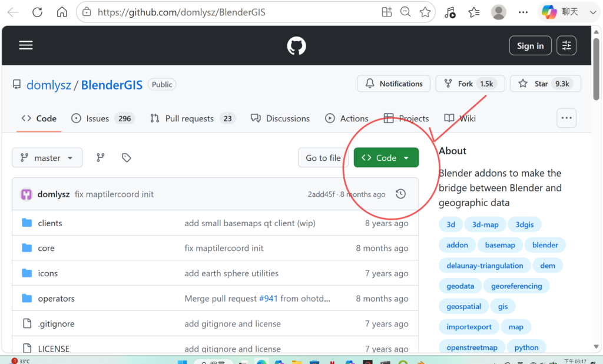Open the .gitignore file

point(56,323)
